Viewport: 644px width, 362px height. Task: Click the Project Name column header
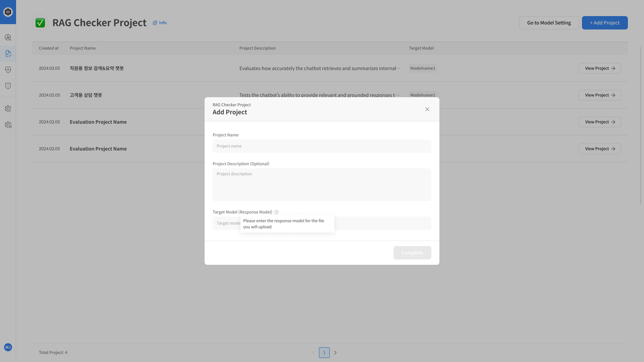point(83,48)
